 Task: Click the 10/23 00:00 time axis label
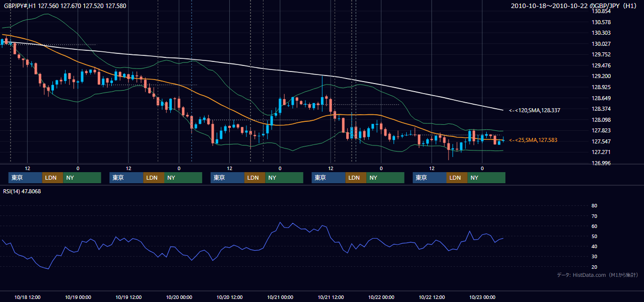482,297
